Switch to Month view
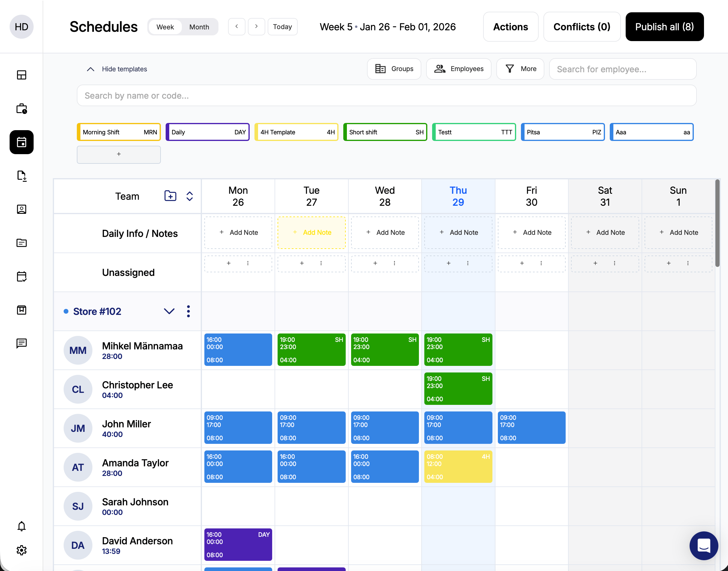The image size is (728, 571). tap(199, 27)
